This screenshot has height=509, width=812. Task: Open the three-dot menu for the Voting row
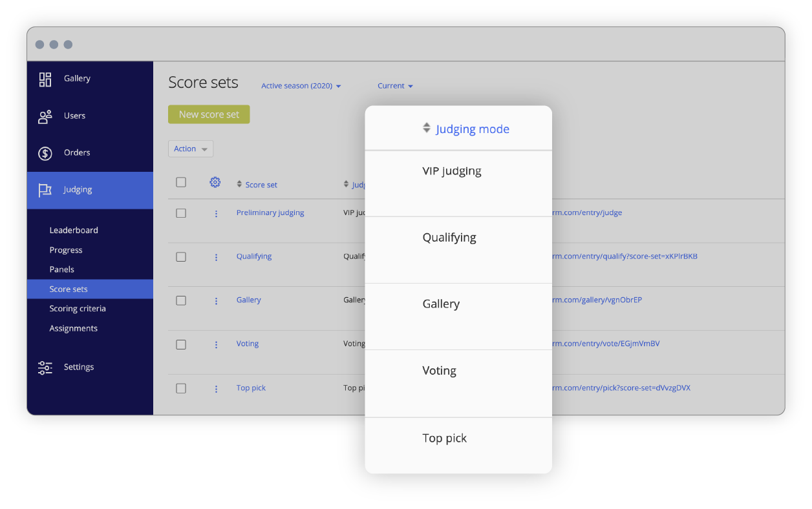[216, 344]
